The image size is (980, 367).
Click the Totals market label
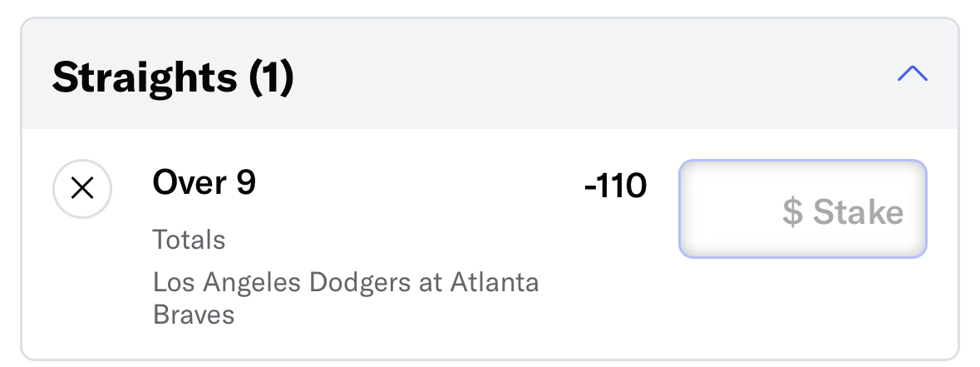[189, 240]
